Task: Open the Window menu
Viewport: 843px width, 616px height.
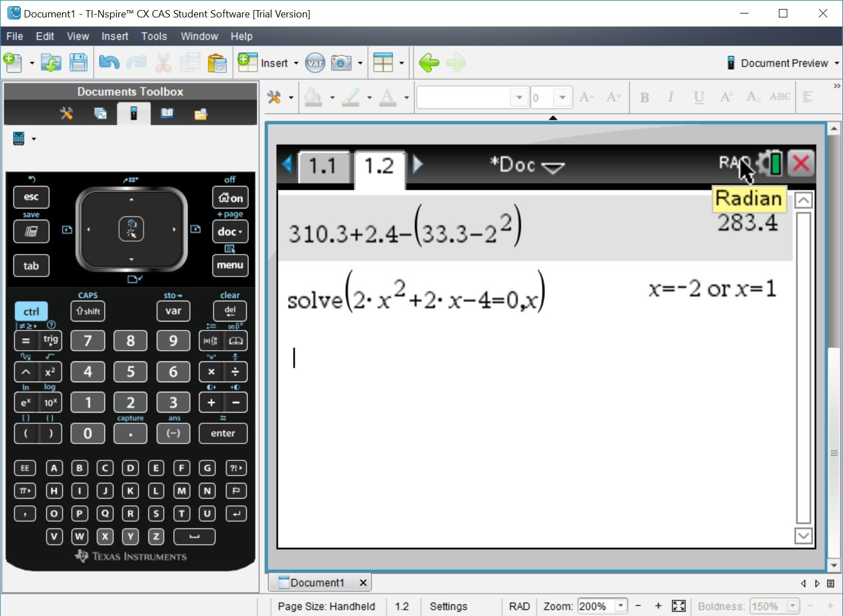Action: coord(199,36)
